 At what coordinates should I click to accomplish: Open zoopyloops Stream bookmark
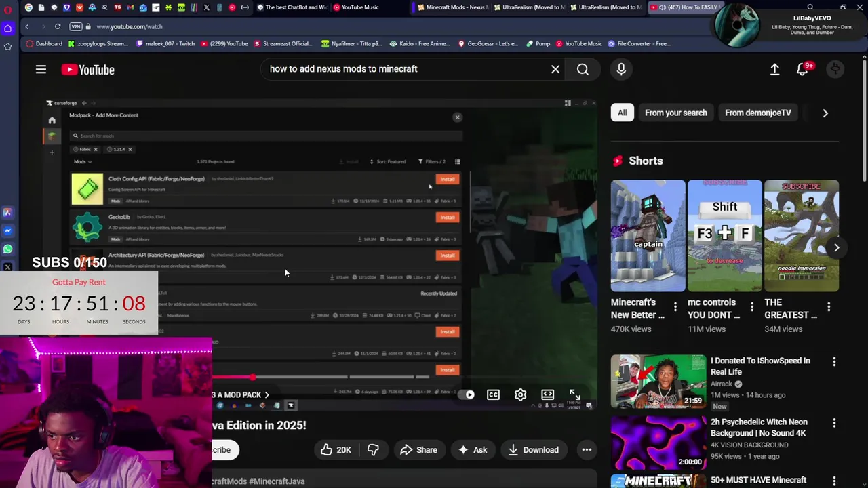(98, 43)
